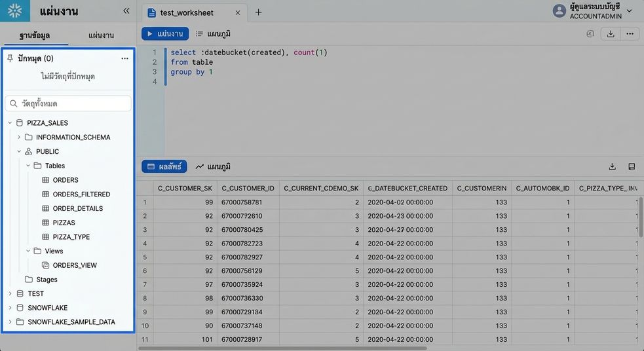Image resolution: width=644 pixels, height=351 pixels.
Task: Close the test_worksheet tab
Action: (237, 12)
